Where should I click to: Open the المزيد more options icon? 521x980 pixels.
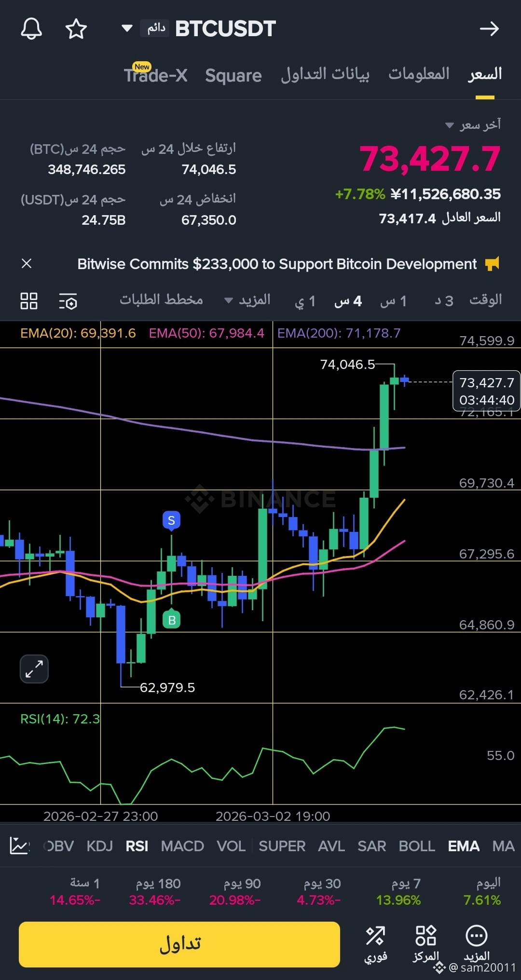tap(477, 944)
